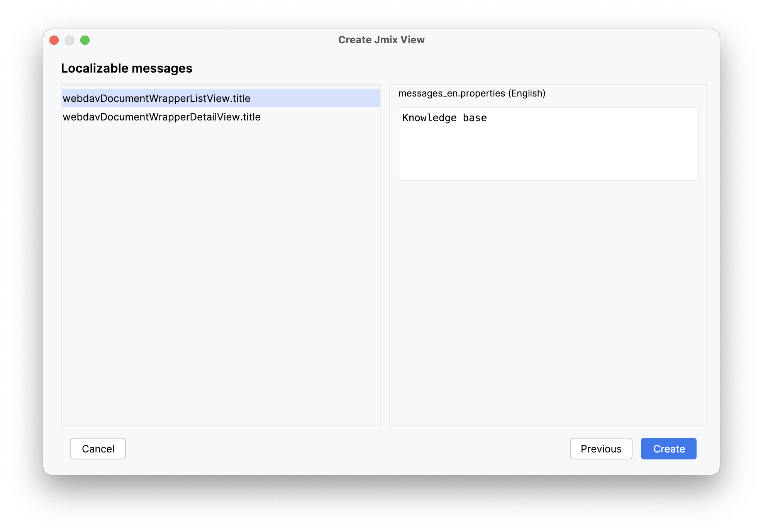Cancel the Jmix view creation
Screen dimensions: 763x532
[x=98, y=449]
